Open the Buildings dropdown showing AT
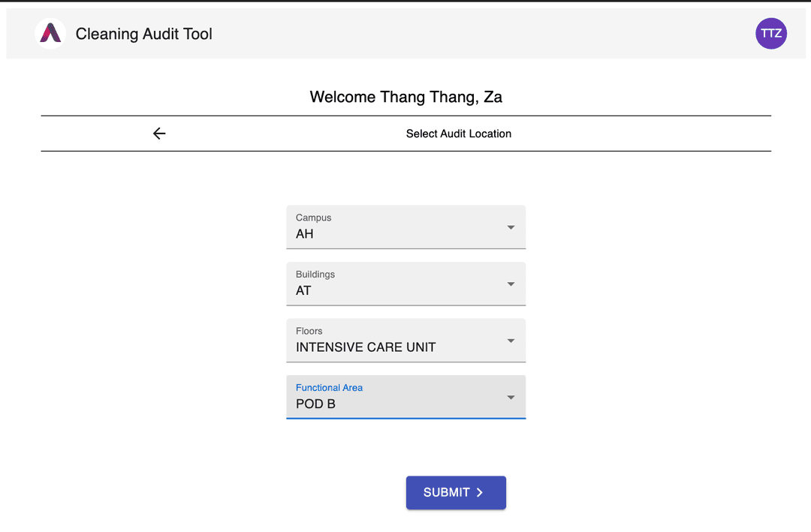The image size is (811, 532). [x=406, y=284]
